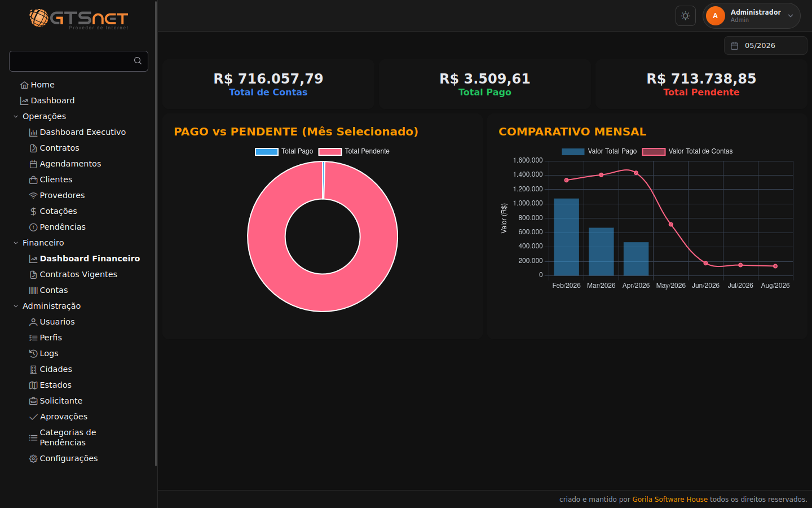Toggle Valor Total de Contas legend series

[687, 151]
